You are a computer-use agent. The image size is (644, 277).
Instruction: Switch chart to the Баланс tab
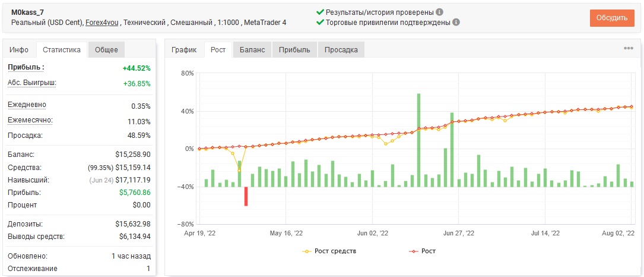coord(252,50)
